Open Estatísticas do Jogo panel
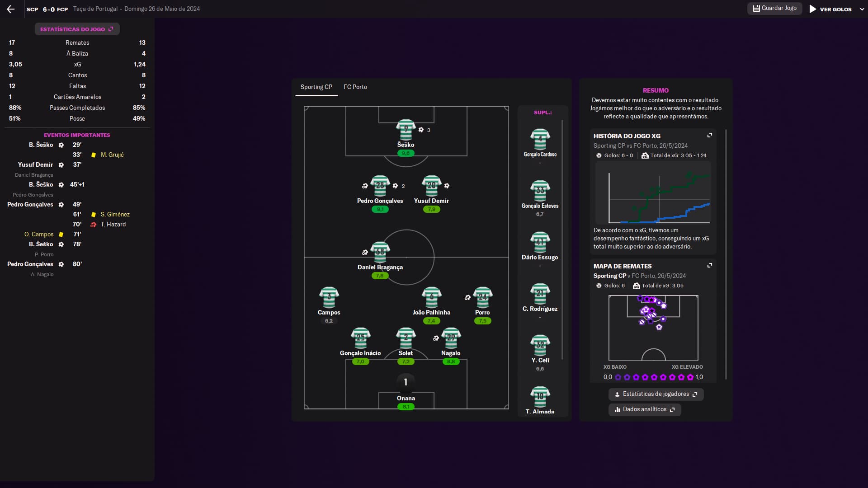This screenshot has height=488, width=868. tap(77, 29)
